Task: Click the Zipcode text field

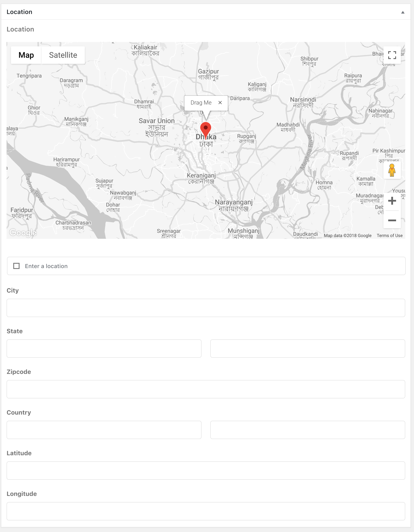Action: pyautogui.click(x=206, y=389)
